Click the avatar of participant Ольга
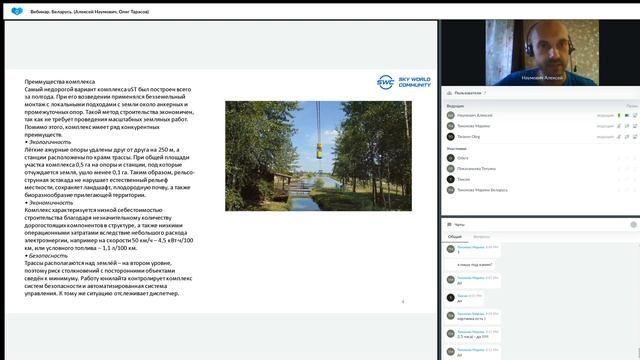This screenshot has width=640, height=360. (451, 158)
